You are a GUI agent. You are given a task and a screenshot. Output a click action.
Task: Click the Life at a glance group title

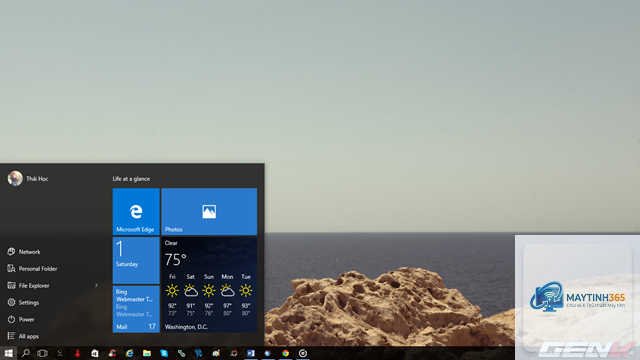pos(131,179)
